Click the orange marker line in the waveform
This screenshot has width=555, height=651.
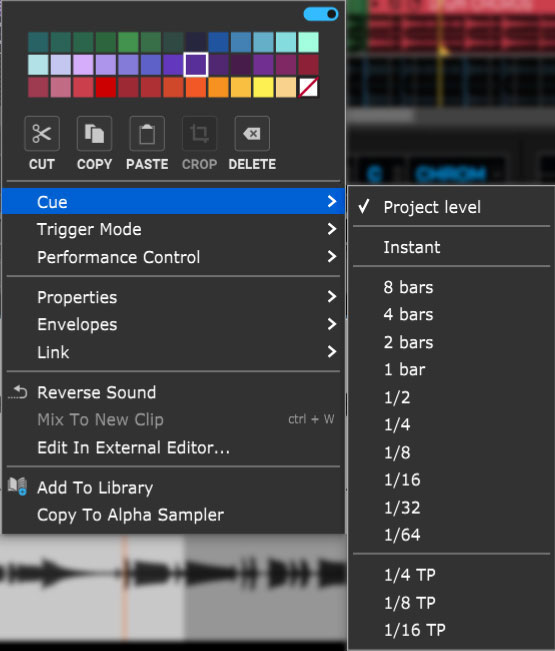pyautogui.click(x=125, y=587)
